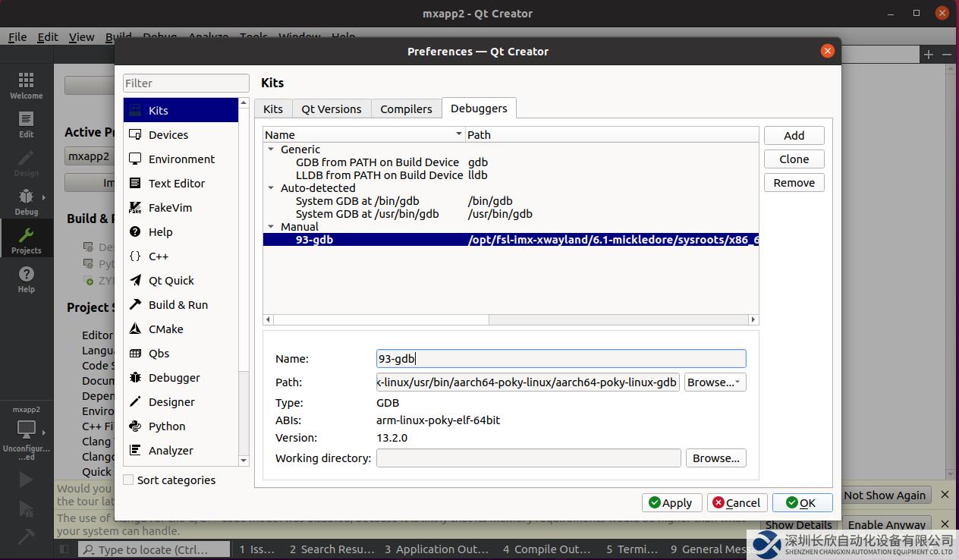The width and height of the screenshot is (959, 560).
Task: Switch to Debug mode in the main sidebar
Action: point(27,201)
